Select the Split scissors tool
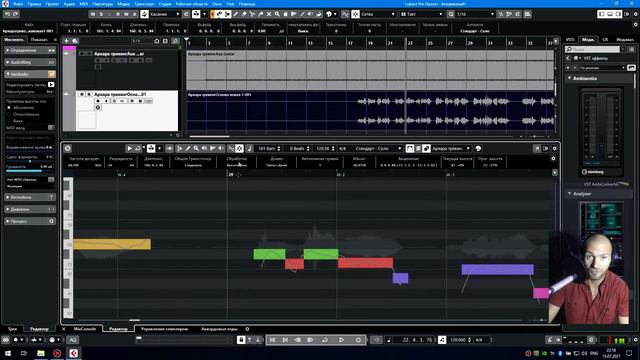This screenshot has height=360, width=640. [x=252, y=14]
